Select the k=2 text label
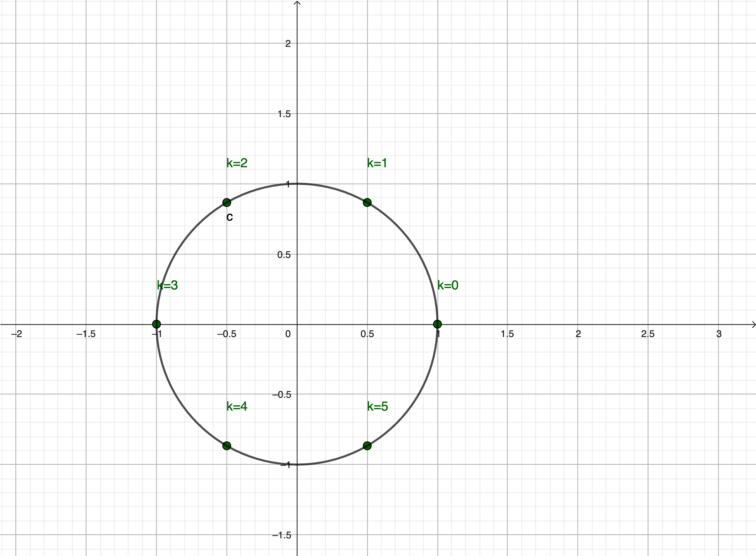 coord(237,163)
